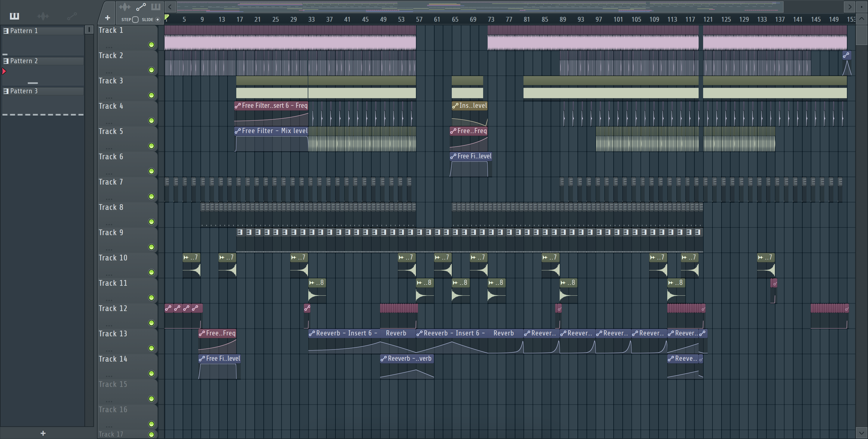Image resolution: width=868 pixels, height=439 pixels.
Task: Open menu of Free Filter - Mix level clip
Action: point(238,131)
